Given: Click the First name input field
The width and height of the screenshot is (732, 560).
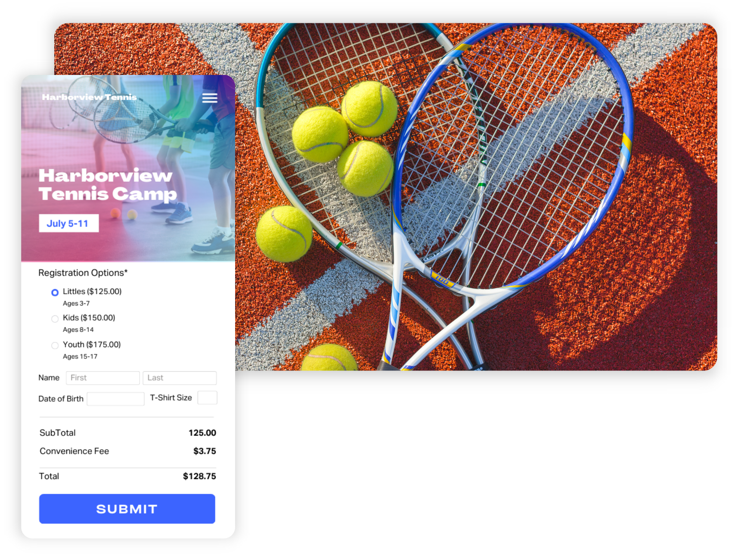Looking at the screenshot, I should 102,378.
